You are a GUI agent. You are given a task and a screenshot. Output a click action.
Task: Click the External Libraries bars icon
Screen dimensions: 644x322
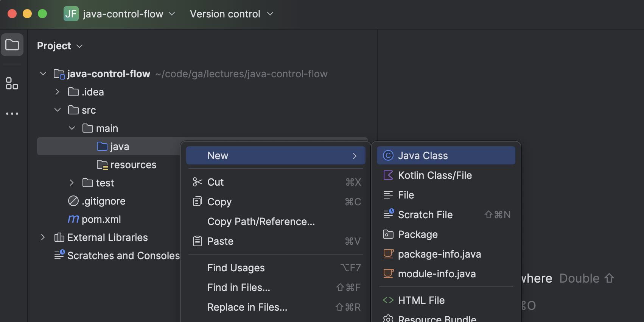pos(59,237)
